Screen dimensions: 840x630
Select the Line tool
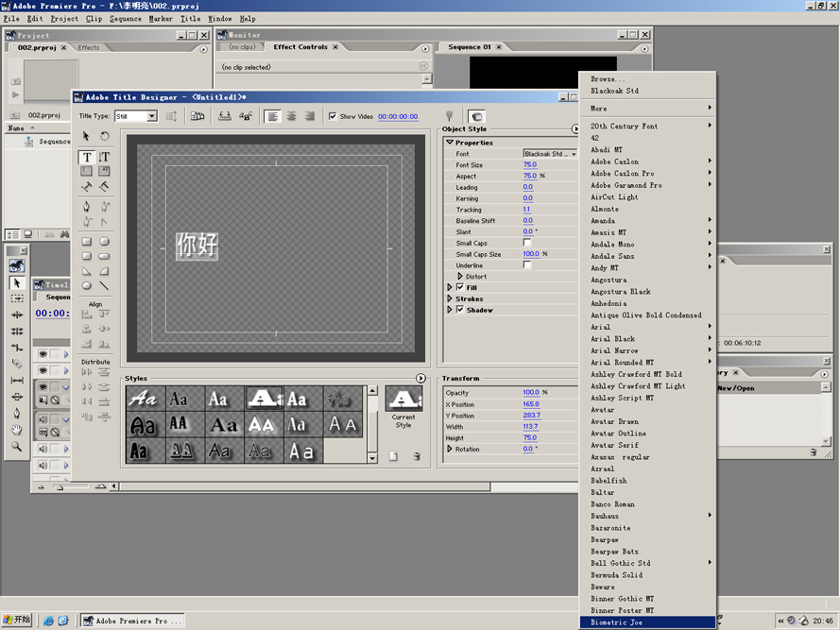point(105,285)
